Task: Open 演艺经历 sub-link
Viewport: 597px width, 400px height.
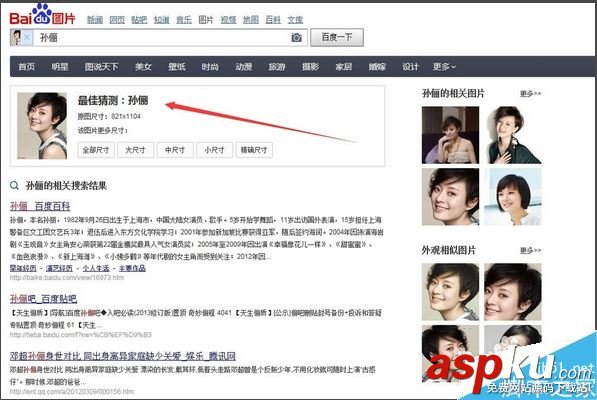Action: pyautogui.click(x=59, y=268)
